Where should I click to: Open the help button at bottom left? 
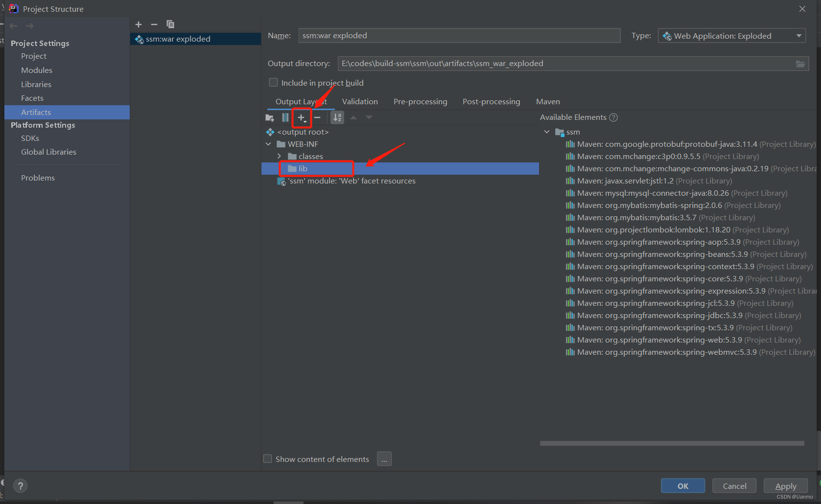(x=20, y=486)
